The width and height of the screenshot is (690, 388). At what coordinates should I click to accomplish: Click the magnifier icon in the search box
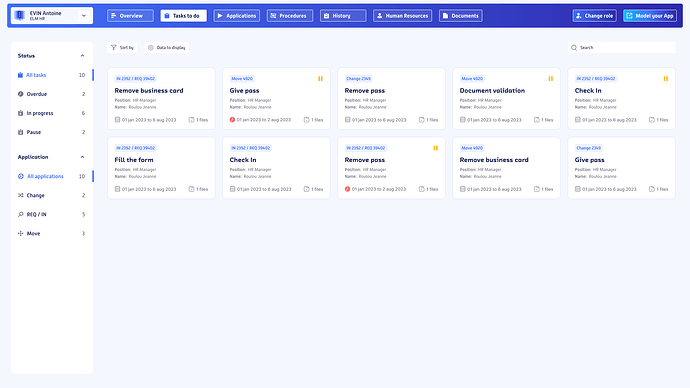574,48
